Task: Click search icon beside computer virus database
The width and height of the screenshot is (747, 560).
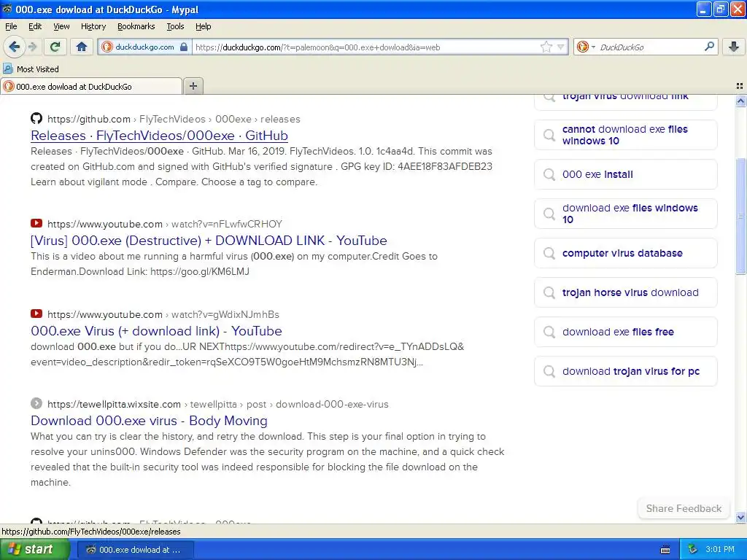Action: pyautogui.click(x=549, y=253)
